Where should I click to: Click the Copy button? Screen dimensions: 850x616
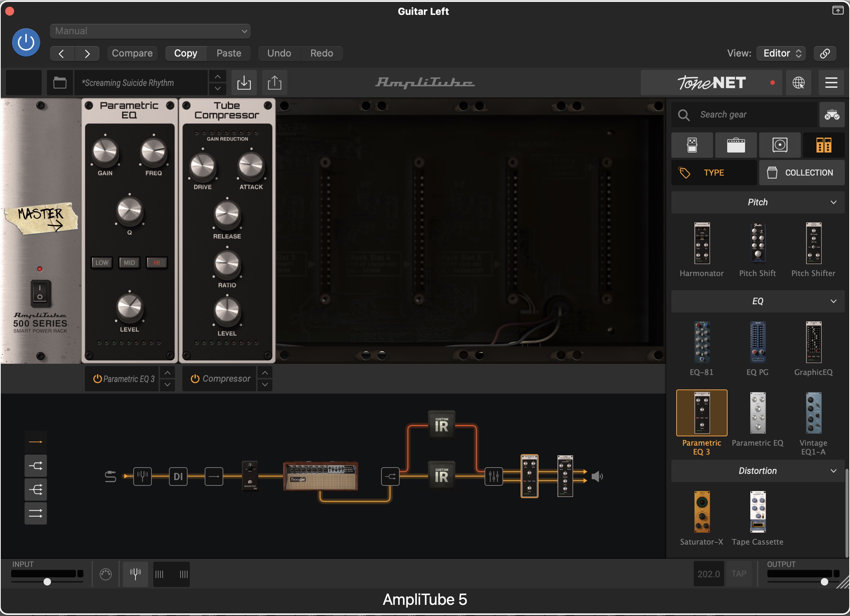[x=186, y=54]
